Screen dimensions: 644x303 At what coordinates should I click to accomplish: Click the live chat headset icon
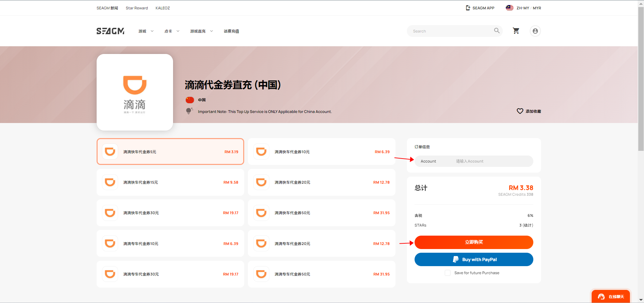coord(601,297)
